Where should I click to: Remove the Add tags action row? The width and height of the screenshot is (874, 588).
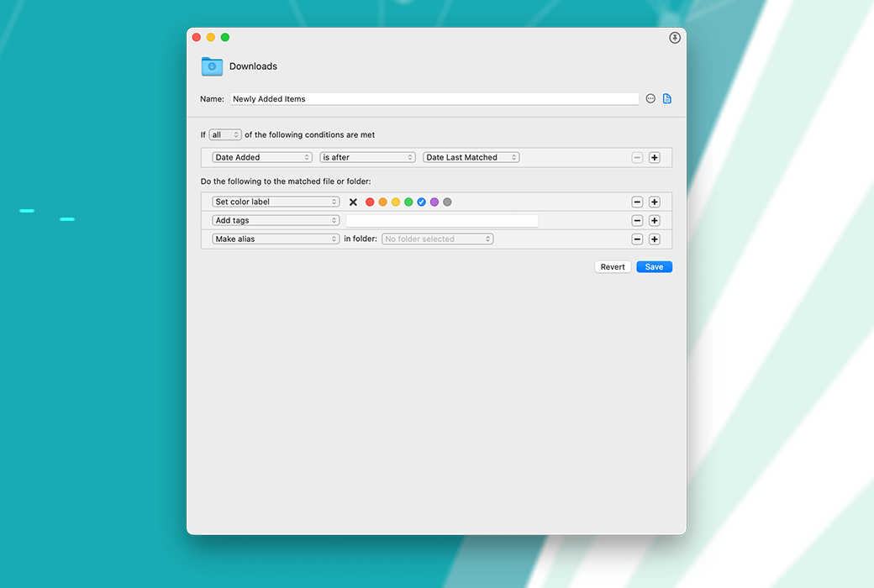[x=637, y=221]
